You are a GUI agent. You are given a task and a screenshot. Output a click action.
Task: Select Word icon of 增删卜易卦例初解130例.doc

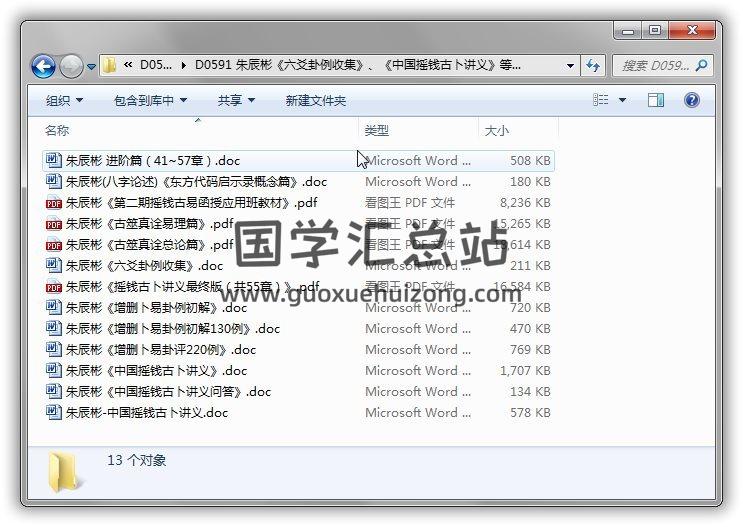[x=54, y=328]
